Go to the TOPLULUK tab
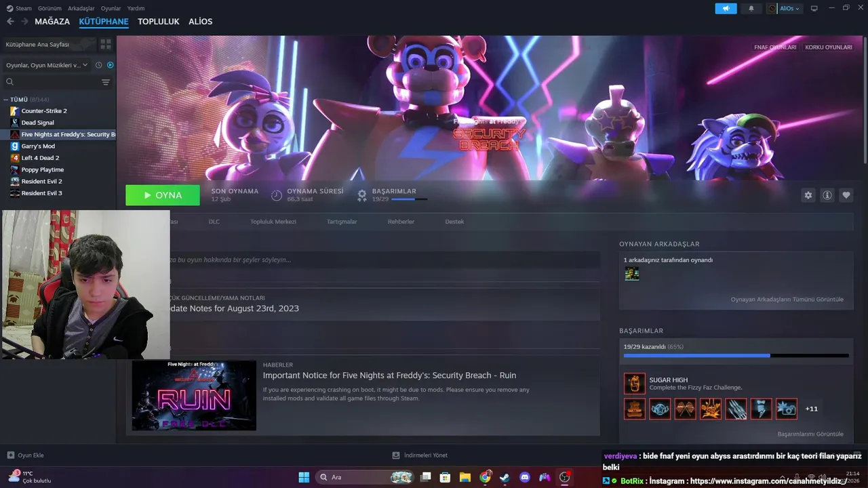The image size is (868, 488). (159, 22)
